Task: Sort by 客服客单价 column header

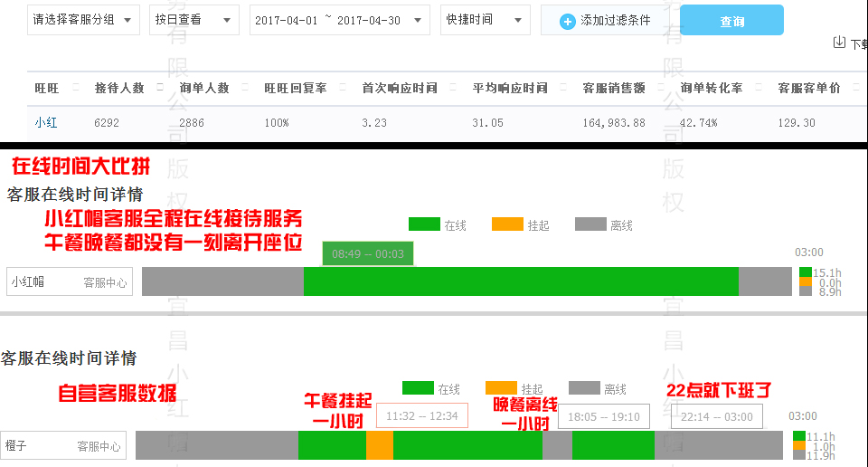Action: (x=808, y=88)
